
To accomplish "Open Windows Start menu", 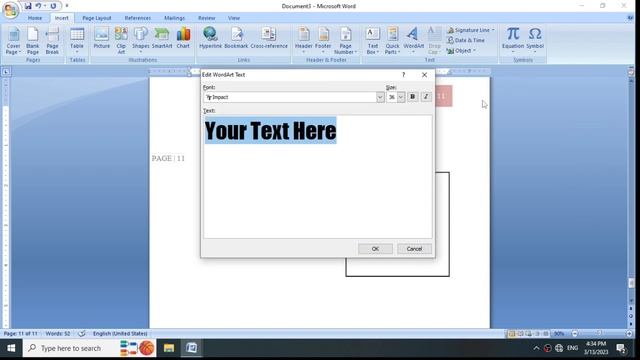I will [11, 348].
